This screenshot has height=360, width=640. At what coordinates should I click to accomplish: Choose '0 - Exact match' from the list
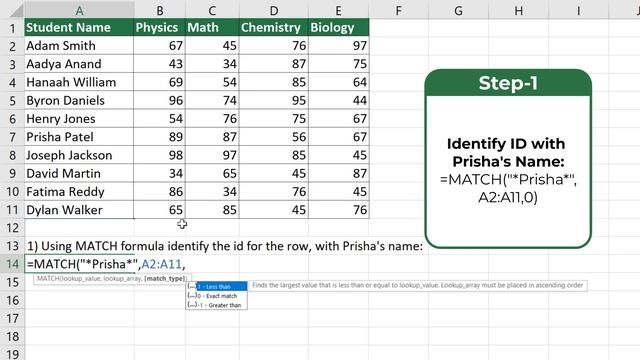click(216, 296)
